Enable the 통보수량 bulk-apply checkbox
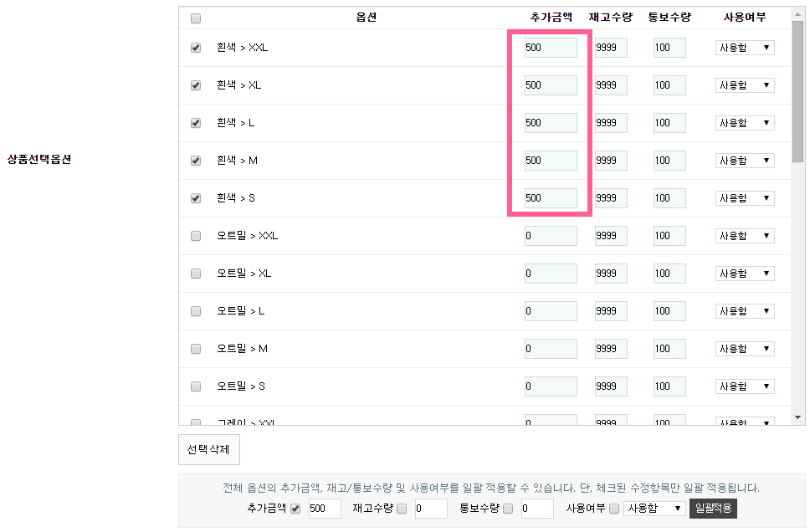810x532 pixels. (508, 509)
